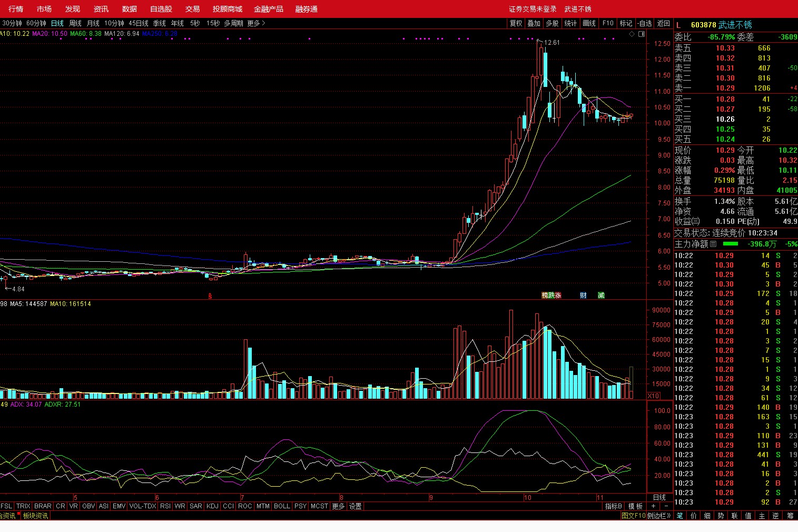
Task: Click the diamond icon above the price chart
Action: [632, 34]
